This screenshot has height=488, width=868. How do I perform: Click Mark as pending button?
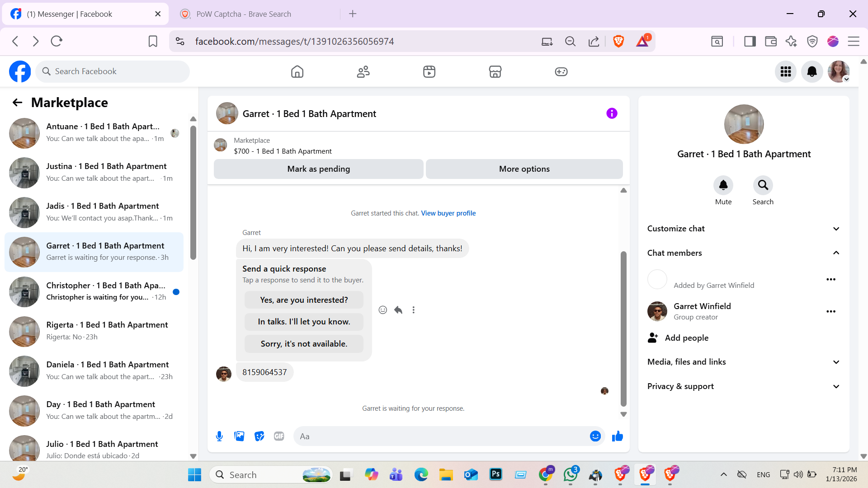coord(318,169)
